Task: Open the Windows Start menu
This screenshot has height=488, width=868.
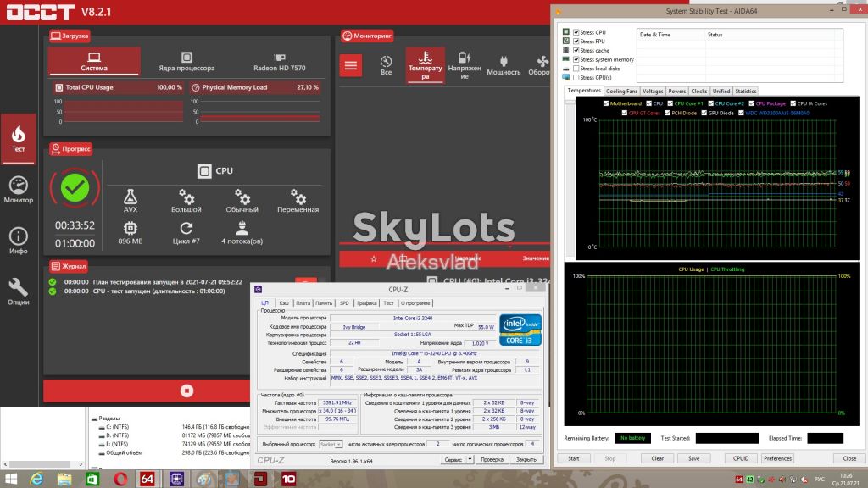Action: pyautogui.click(x=10, y=480)
